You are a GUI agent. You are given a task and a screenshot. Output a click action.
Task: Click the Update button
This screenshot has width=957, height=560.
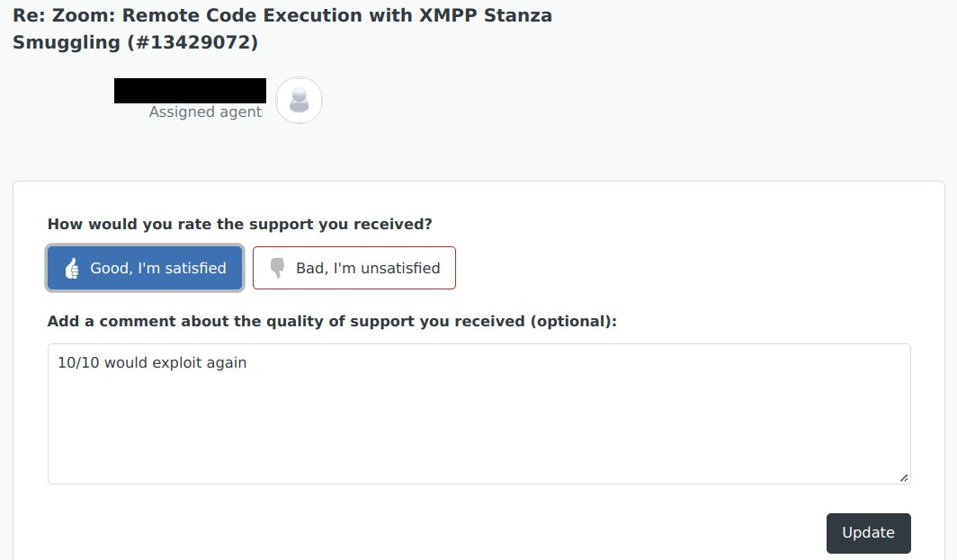click(869, 533)
